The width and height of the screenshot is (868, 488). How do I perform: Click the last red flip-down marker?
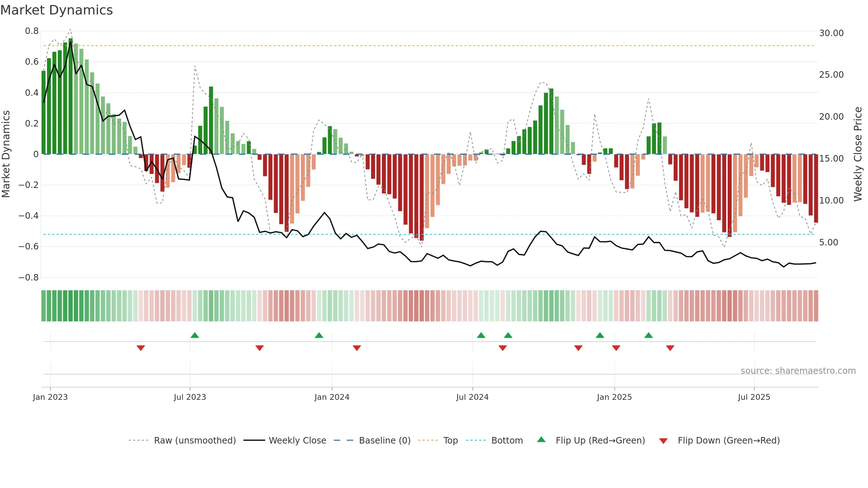click(670, 348)
